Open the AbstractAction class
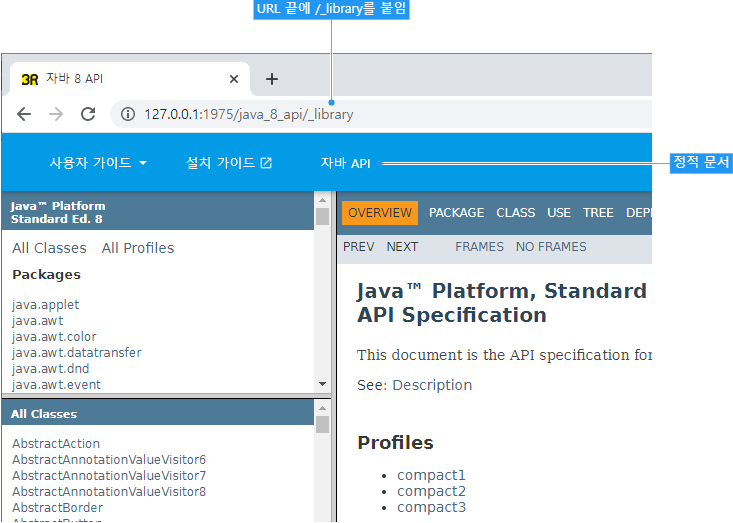Viewport: 733px width, 523px height. (x=56, y=444)
